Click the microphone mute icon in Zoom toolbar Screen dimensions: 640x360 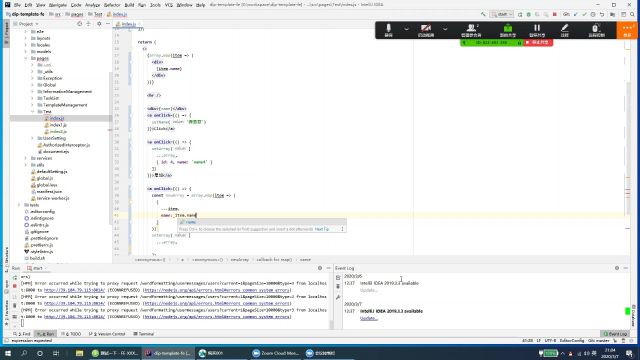388,30
